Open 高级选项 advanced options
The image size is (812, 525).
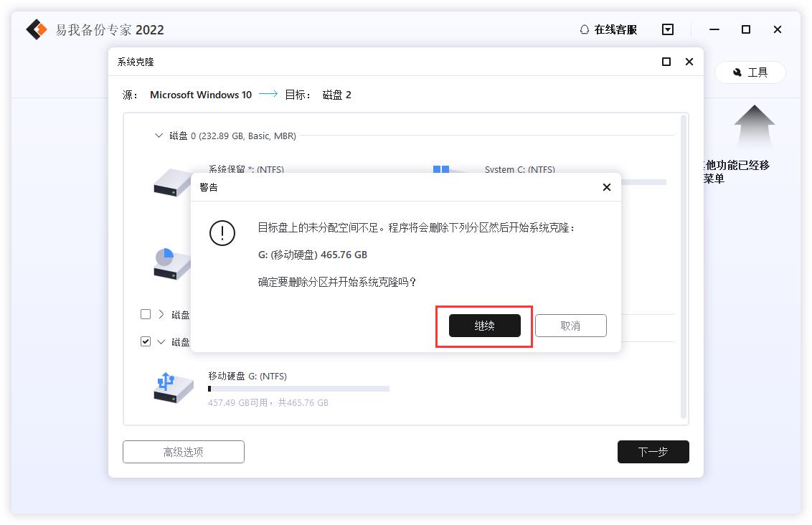point(183,452)
